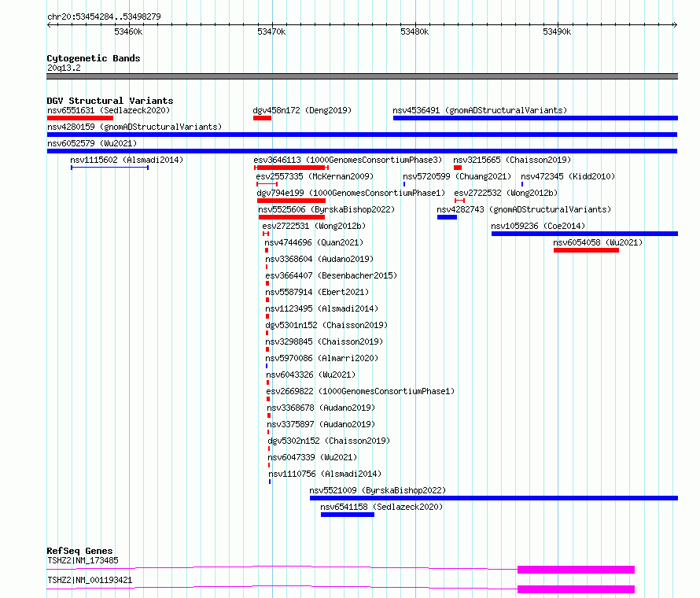Open nsv5587914 (Ebert2021) variant

(317, 292)
